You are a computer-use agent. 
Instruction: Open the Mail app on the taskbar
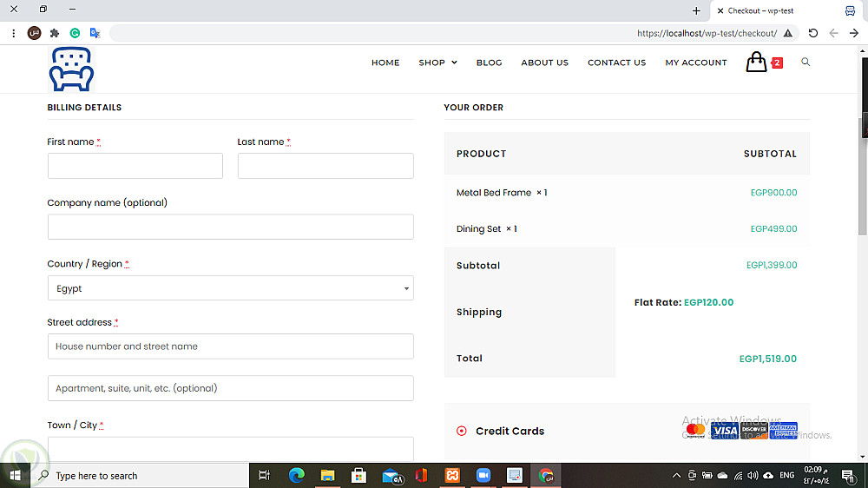click(392, 476)
